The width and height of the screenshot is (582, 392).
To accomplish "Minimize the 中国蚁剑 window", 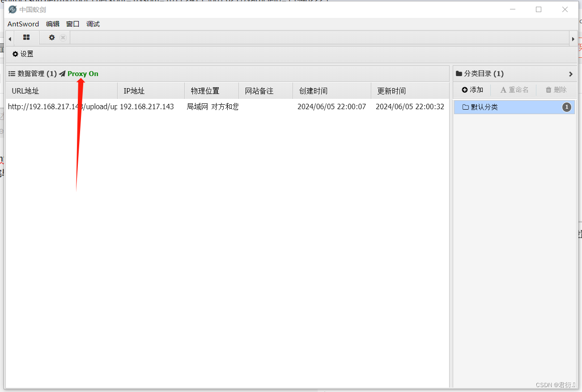I will 512,9.
